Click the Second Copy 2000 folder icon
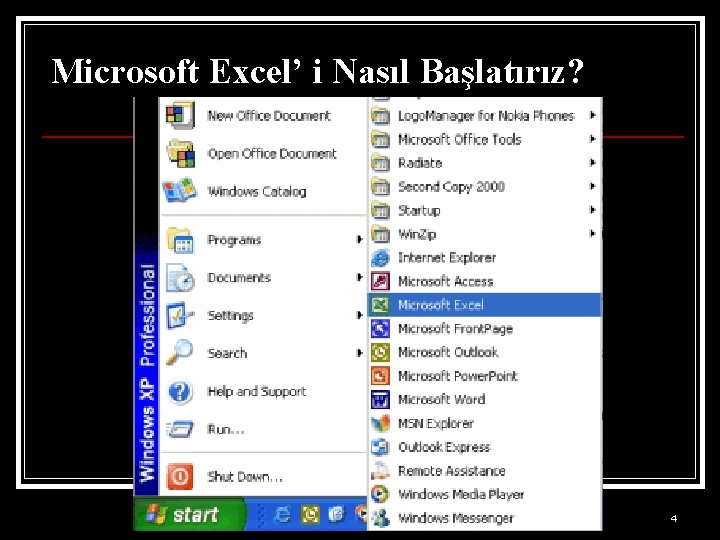Viewport: 720px width, 540px height. pyautogui.click(x=380, y=186)
